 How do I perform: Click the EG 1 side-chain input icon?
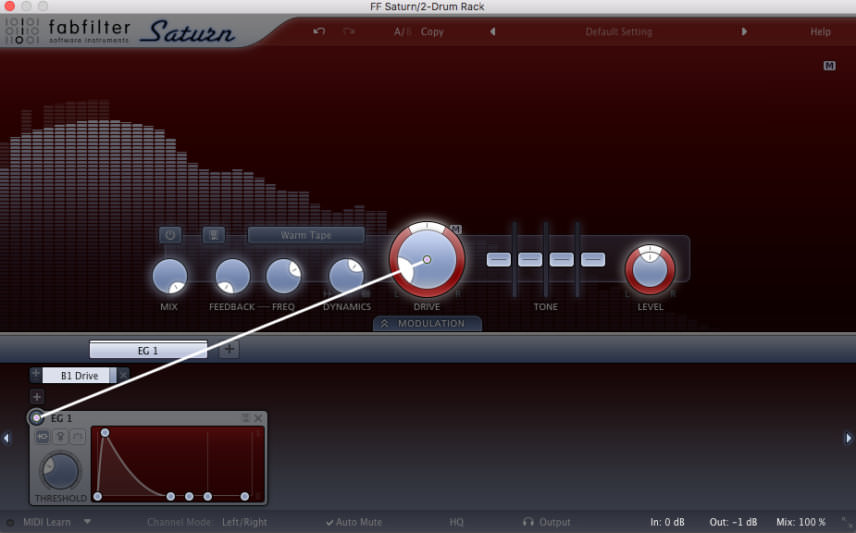click(43, 437)
